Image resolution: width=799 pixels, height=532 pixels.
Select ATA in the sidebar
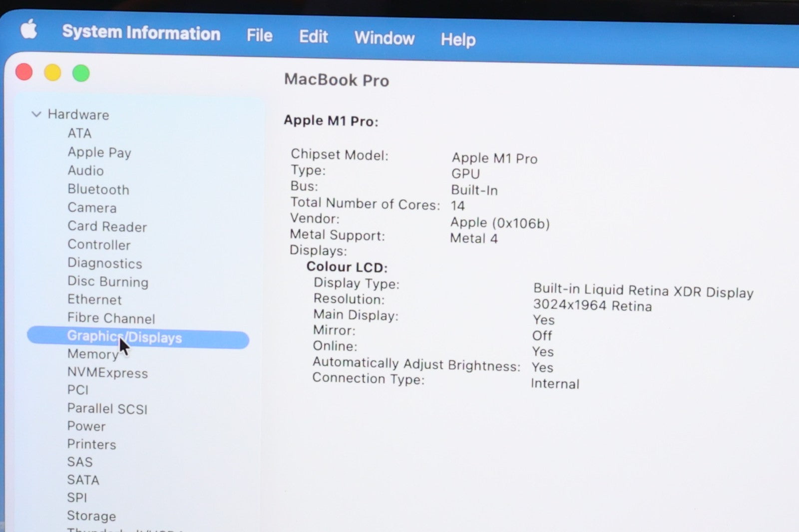(x=79, y=133)
